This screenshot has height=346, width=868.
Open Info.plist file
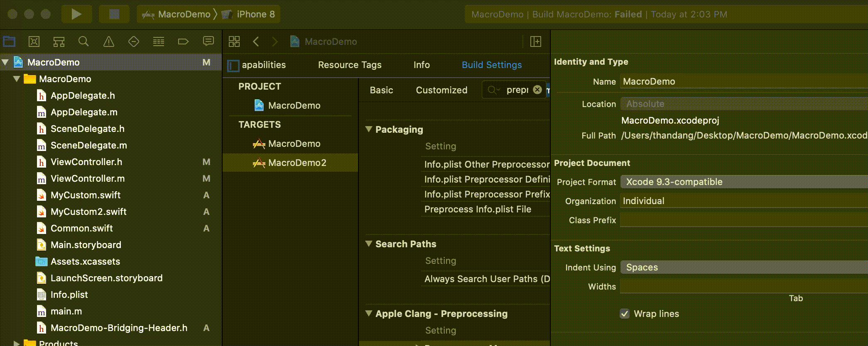click(x=69, y=295)
